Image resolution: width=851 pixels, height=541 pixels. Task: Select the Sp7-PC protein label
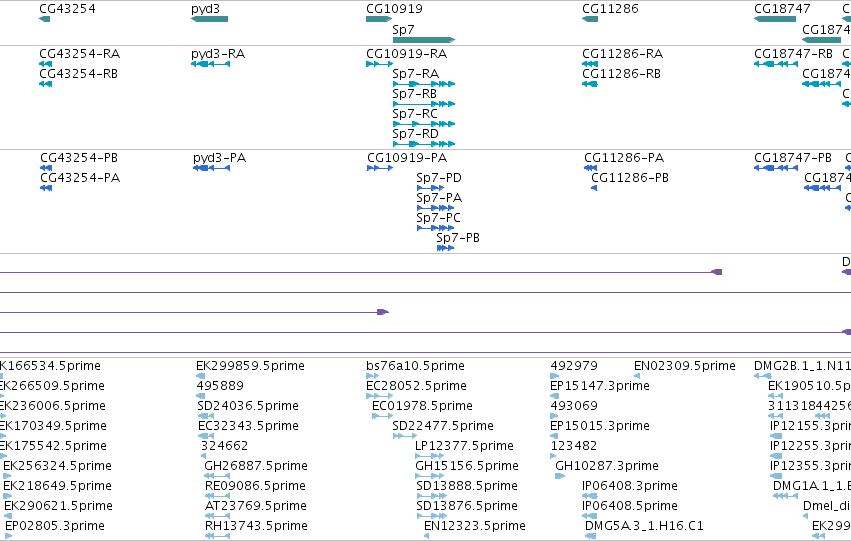click(438, 218)
